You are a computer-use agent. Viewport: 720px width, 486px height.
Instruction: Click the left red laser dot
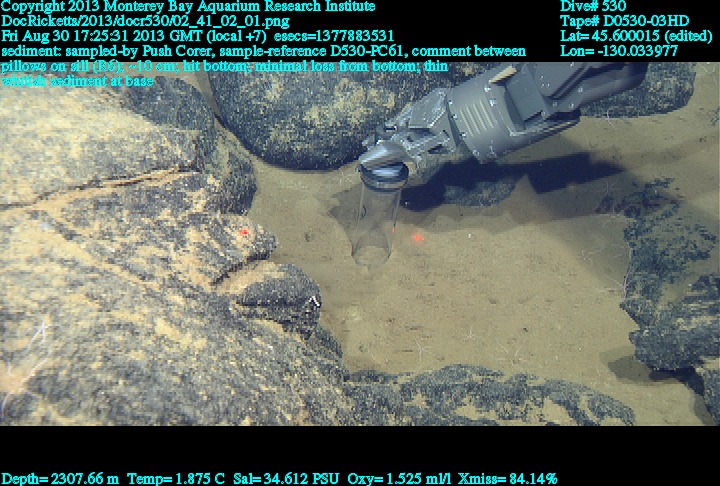(x=244, y=232)
